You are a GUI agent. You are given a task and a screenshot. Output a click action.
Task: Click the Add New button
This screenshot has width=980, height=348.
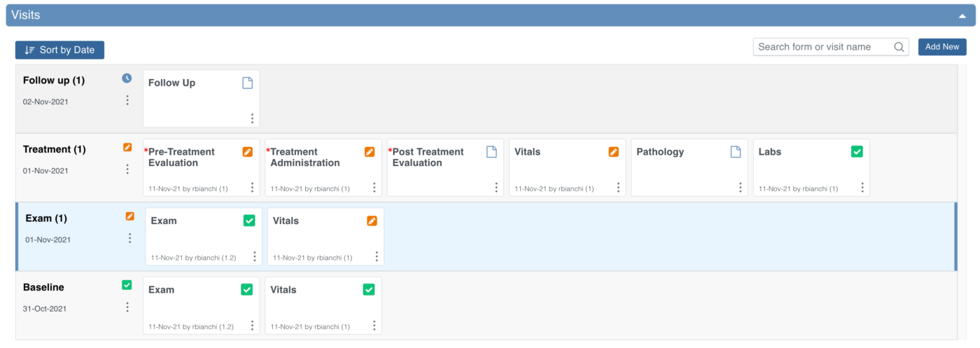[x=942, y=47]
